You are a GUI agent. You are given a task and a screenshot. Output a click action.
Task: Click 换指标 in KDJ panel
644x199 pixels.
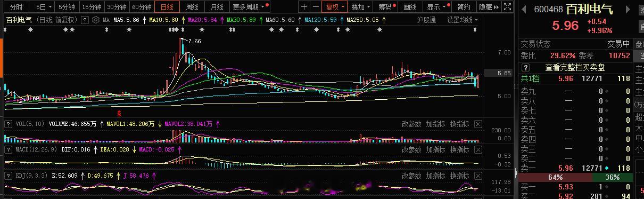(x=459, y=176)
